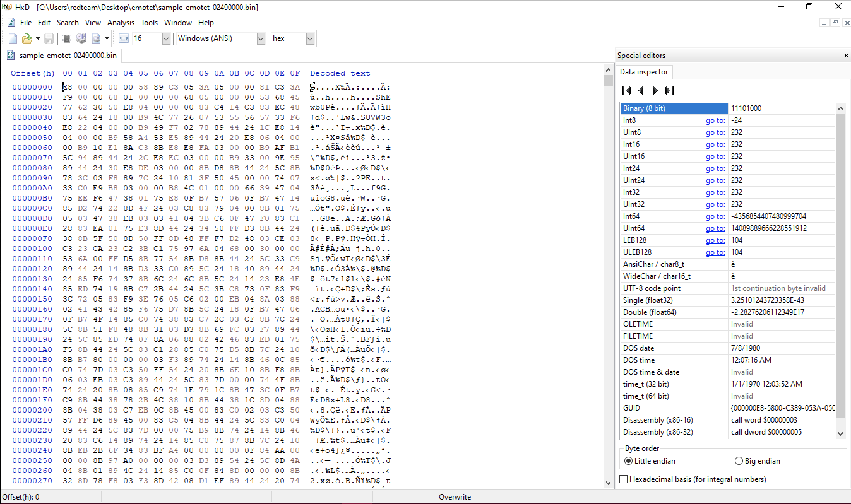851x504 pixels.
Task: Click the adaptive width arrows icon
Action: [x=124, y=39]
